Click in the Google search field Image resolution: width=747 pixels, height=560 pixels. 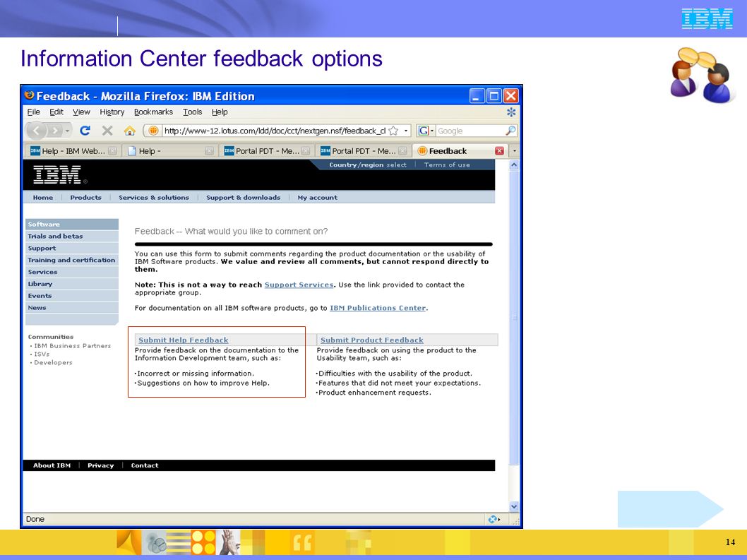pyautogui.click(x=470, y=131)
